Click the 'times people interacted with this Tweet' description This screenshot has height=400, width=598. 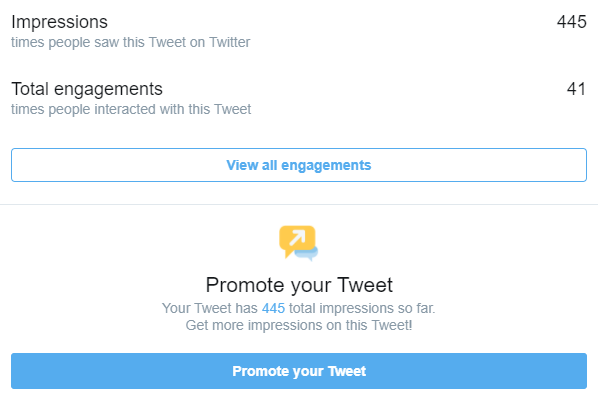(131, 109)
